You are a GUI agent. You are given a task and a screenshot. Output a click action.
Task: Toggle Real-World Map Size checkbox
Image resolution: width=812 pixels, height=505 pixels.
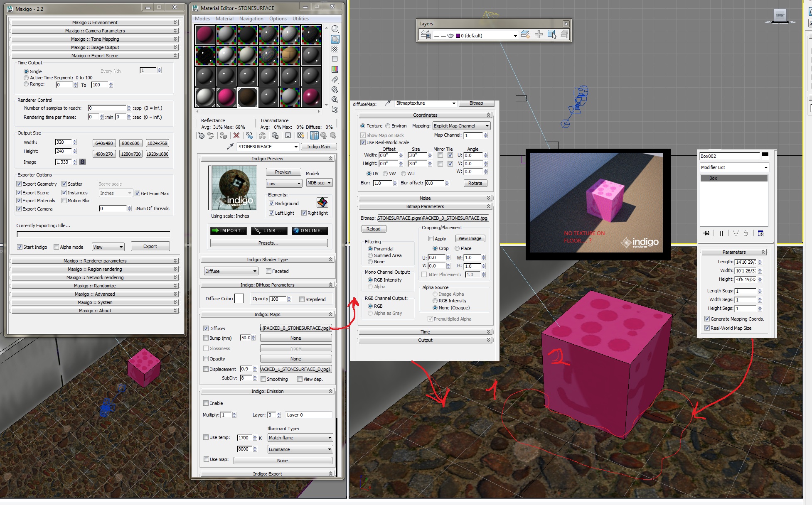707,328
